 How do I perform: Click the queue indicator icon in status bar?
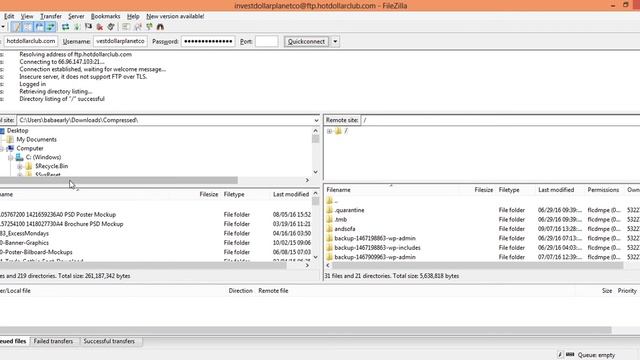pos(570,355)
